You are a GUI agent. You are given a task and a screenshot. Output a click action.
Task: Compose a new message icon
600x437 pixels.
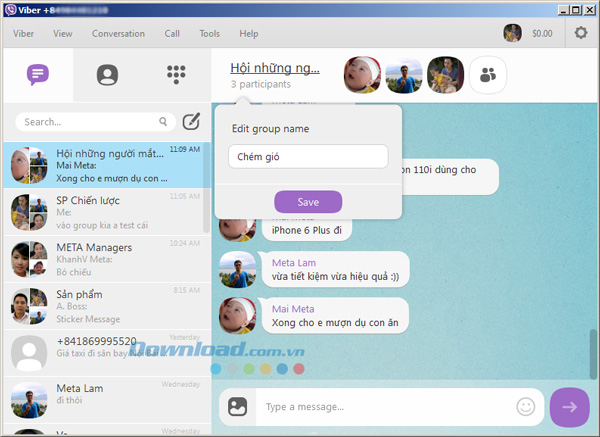tap(191, 122)
